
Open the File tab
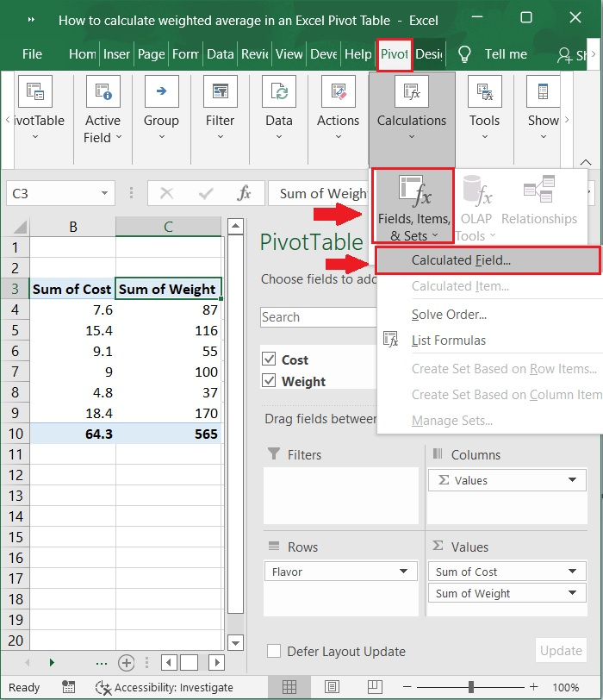(32, 54)
